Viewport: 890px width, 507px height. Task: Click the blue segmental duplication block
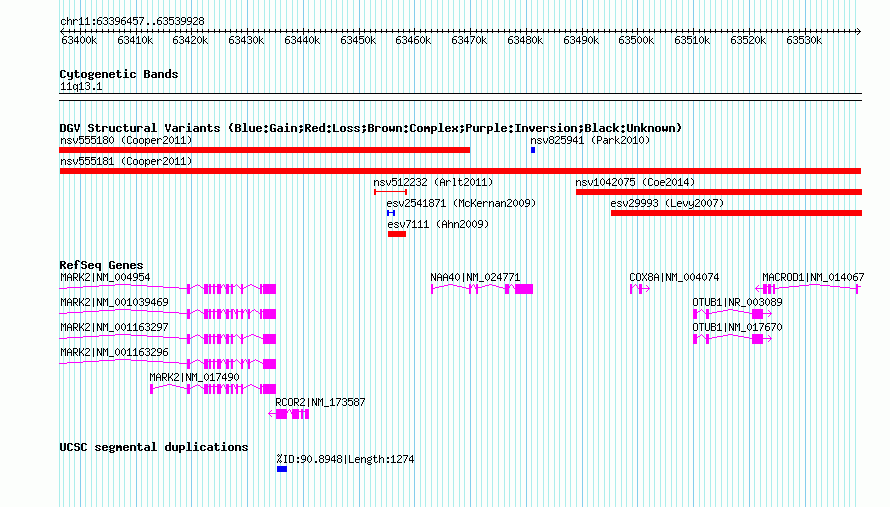(282, 469)
